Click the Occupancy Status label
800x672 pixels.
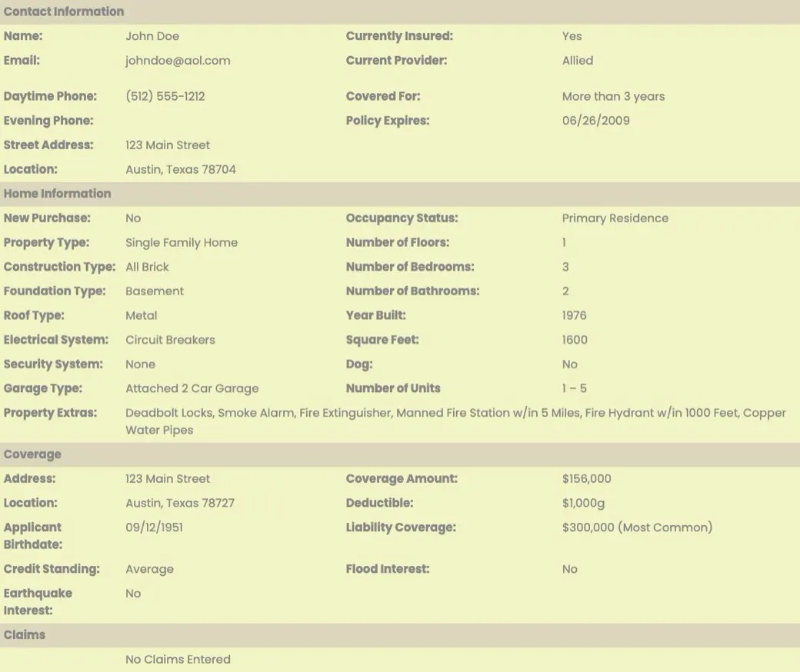[x=402, y=218]
